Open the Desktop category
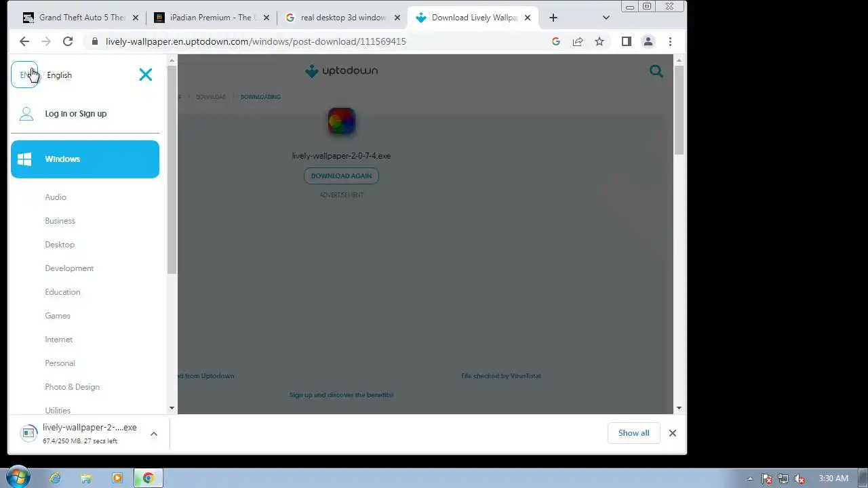The image size is (868, 488). pyautogui.click(x=60, y=245)
